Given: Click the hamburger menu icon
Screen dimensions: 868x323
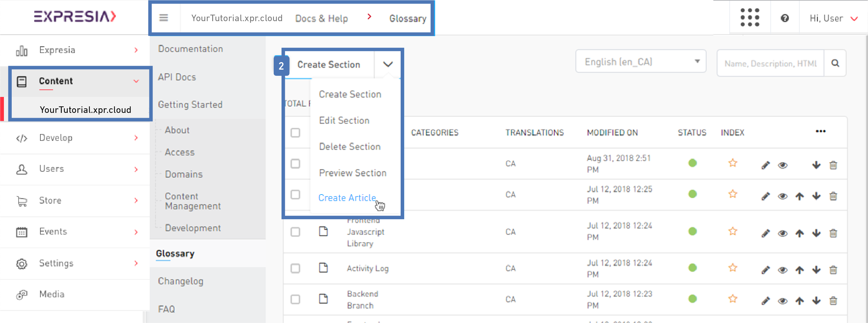Looking at the screenshot, I should (163, 18).
